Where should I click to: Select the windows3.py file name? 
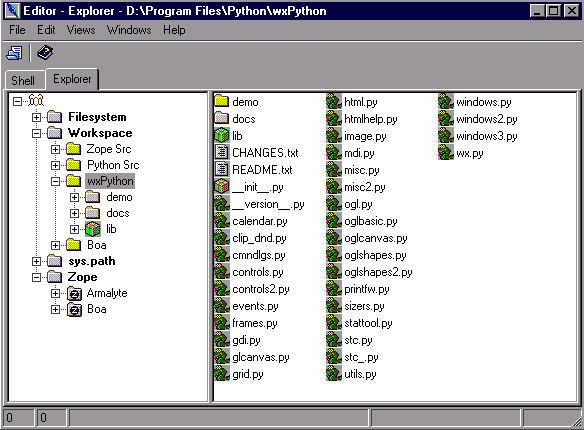point(486,136)
